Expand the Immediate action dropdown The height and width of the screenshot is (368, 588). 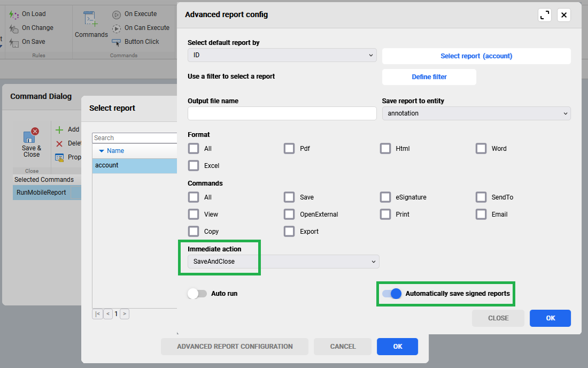point(283,262)
